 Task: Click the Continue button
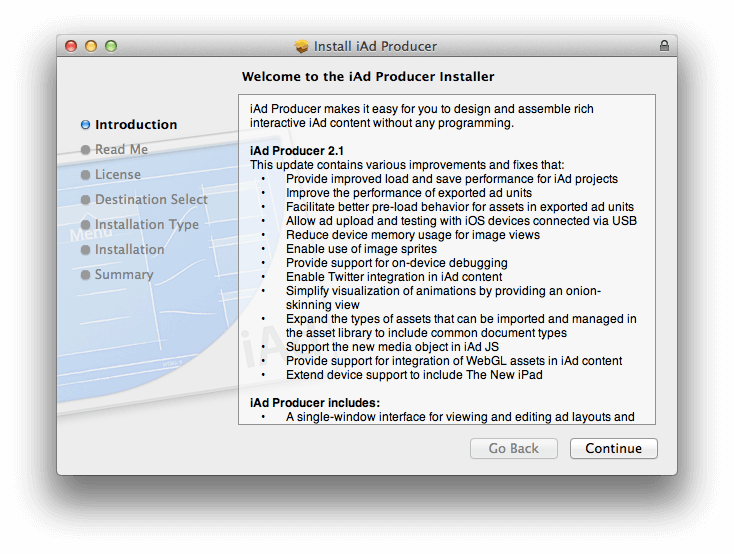pyautogui.click(x=613, y=448)
